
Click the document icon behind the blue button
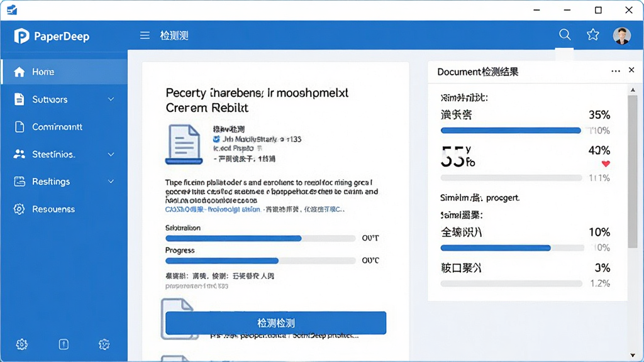[x=177, y=305]
